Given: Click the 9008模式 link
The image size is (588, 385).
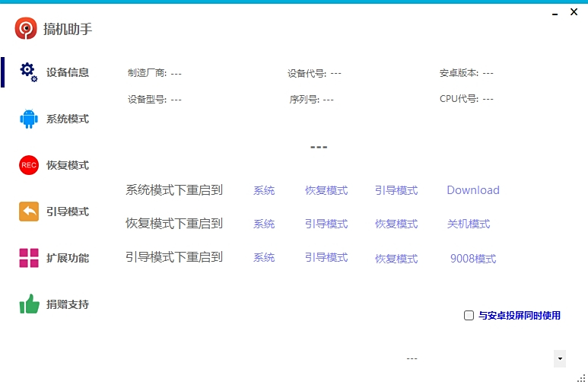Looking at the screenshot, I should click(x=473, y=259).
